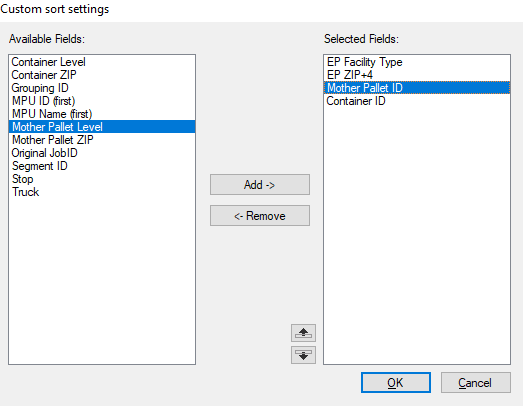The image size is (523, 406).
Task: Select Container ID in Selected Fields
Action: coord(417,101)
